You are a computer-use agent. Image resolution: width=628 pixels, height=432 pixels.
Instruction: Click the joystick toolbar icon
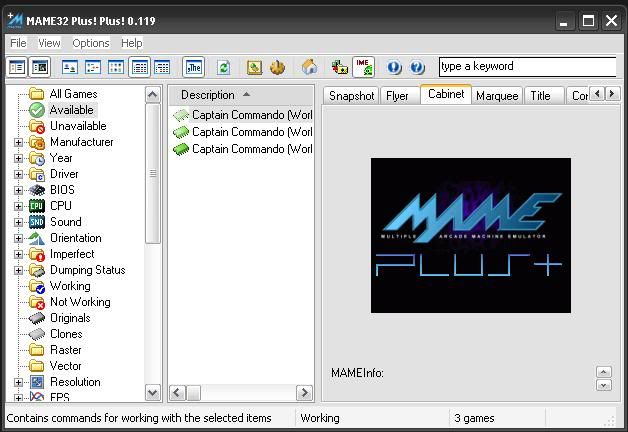point(277,67)
